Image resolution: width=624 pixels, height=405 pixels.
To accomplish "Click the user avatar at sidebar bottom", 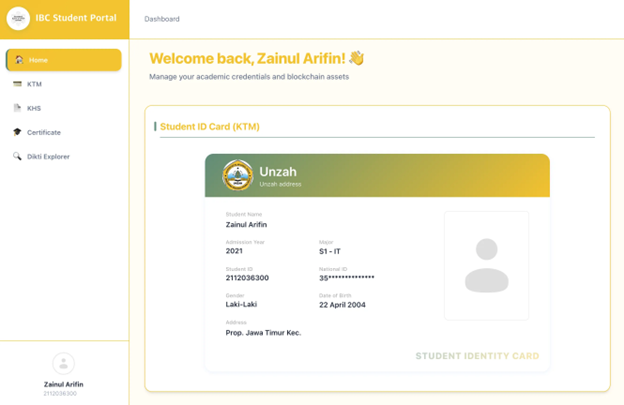I will (x=63, y=363).
